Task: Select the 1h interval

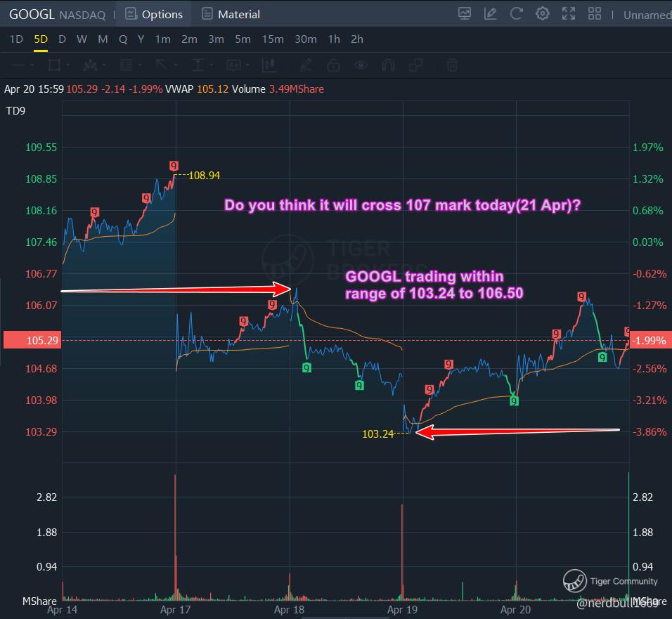Action: tap(334, 39)
